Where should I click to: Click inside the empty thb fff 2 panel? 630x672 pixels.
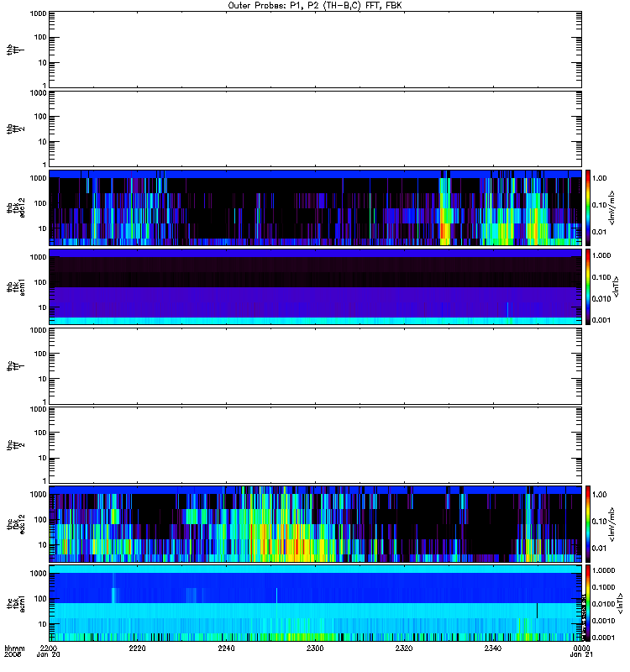(x=316, y=129)
